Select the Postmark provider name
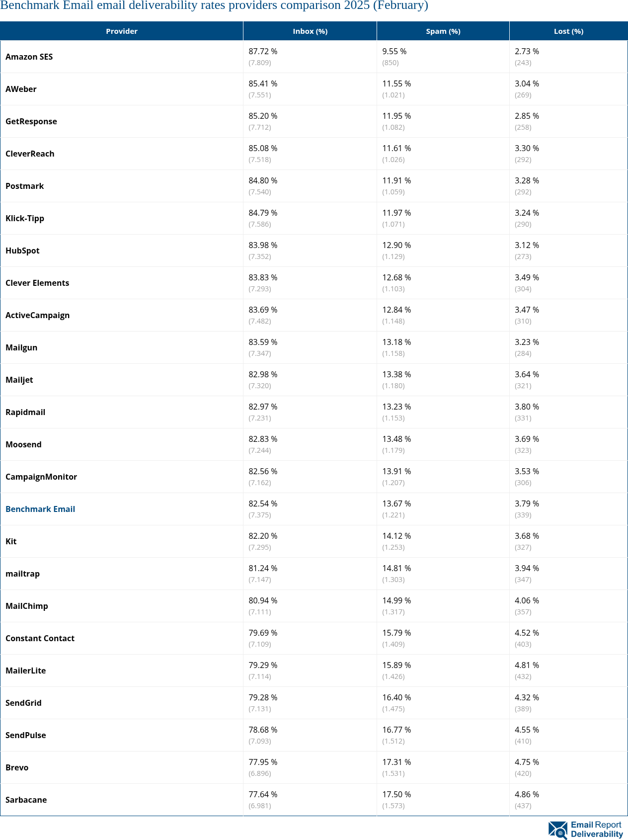The width and height of the screenshot is (628, 840). (x=25, y=186)
